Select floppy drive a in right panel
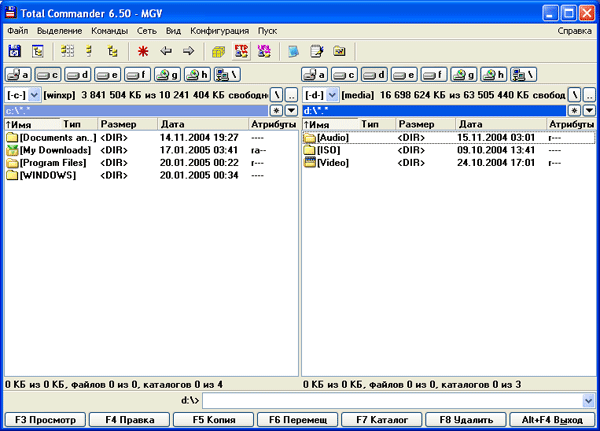The image size is (600, 431). 315,75
